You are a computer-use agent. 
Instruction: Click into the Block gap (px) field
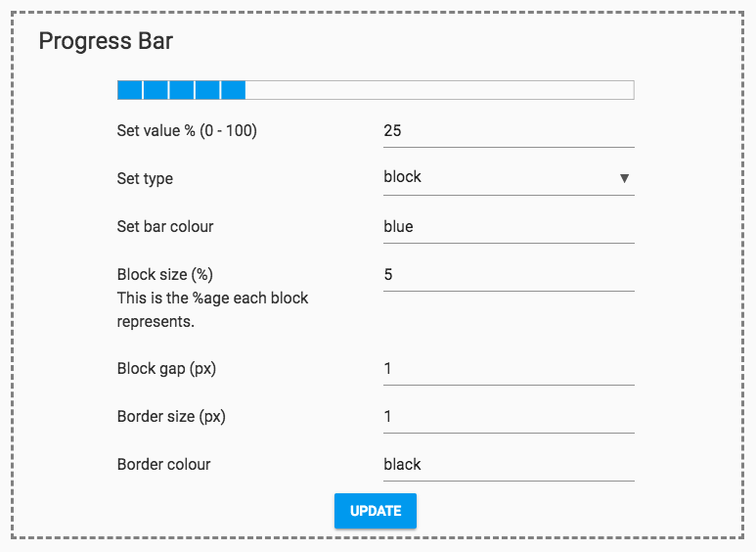tap(509, 369)
